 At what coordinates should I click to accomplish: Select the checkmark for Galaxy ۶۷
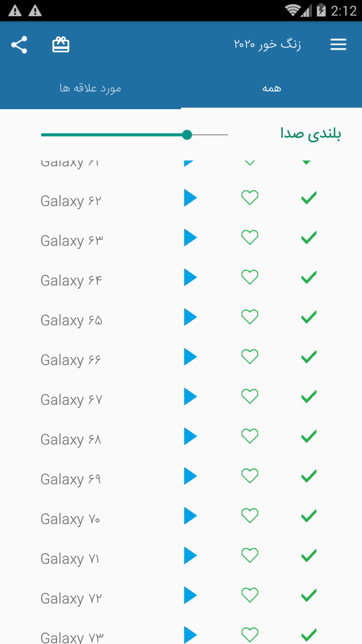[309, 396]
